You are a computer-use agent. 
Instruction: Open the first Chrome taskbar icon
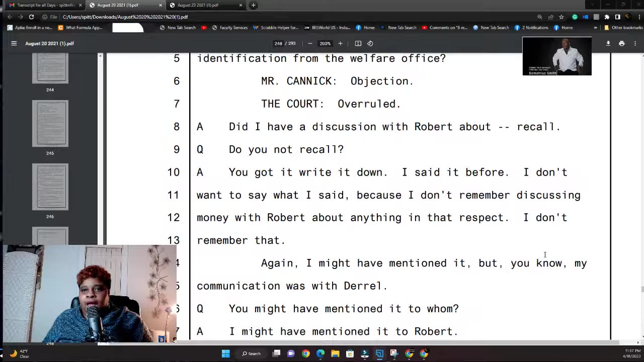pos(305,353)
